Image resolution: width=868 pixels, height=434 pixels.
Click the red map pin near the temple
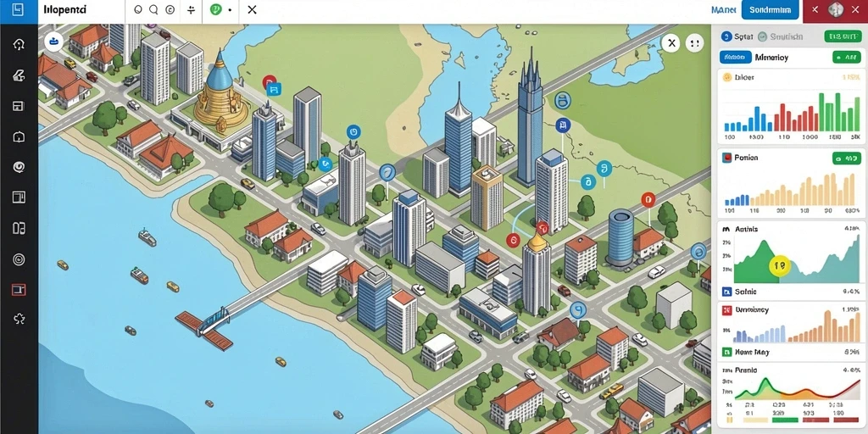click(x=270, y=82)
